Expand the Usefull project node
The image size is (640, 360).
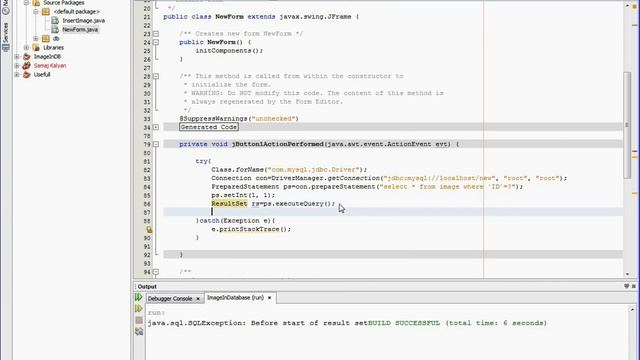pos(17,75)
